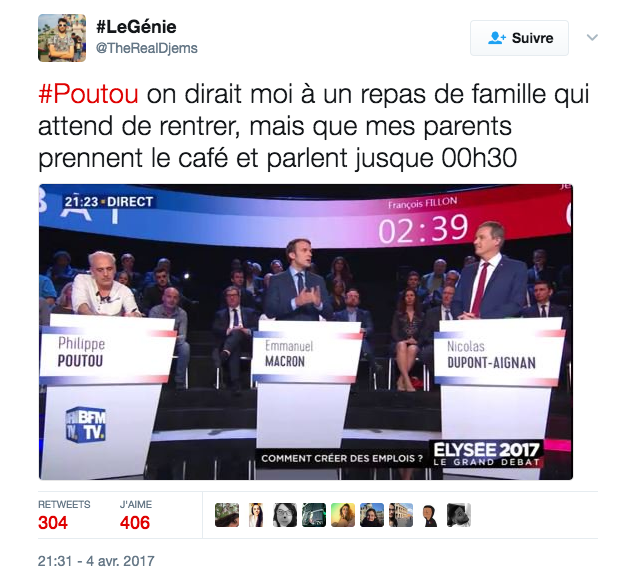Open the eighth liker cartoon avatar
The width and height of the screenshot is (636, 582).
(x=430, y=515)
